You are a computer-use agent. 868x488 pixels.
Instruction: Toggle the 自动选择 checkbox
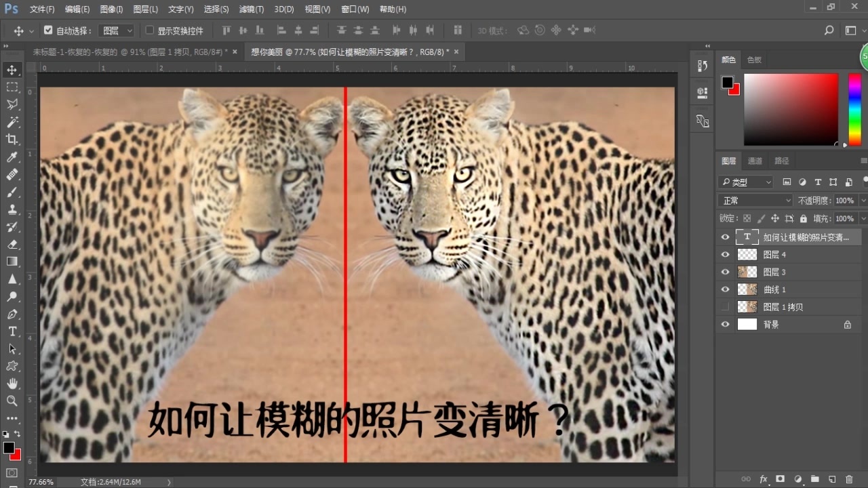pos(48,30)
